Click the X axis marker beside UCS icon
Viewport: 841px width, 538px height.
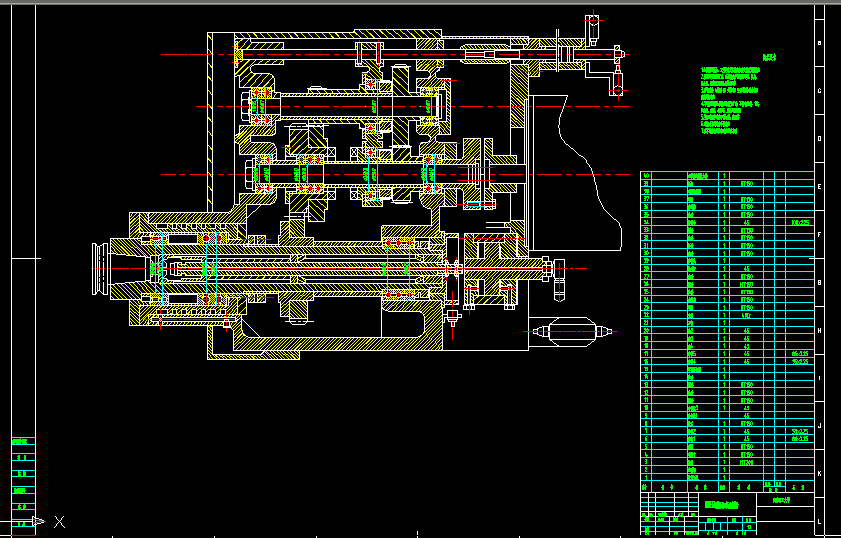tap(60, 521)
